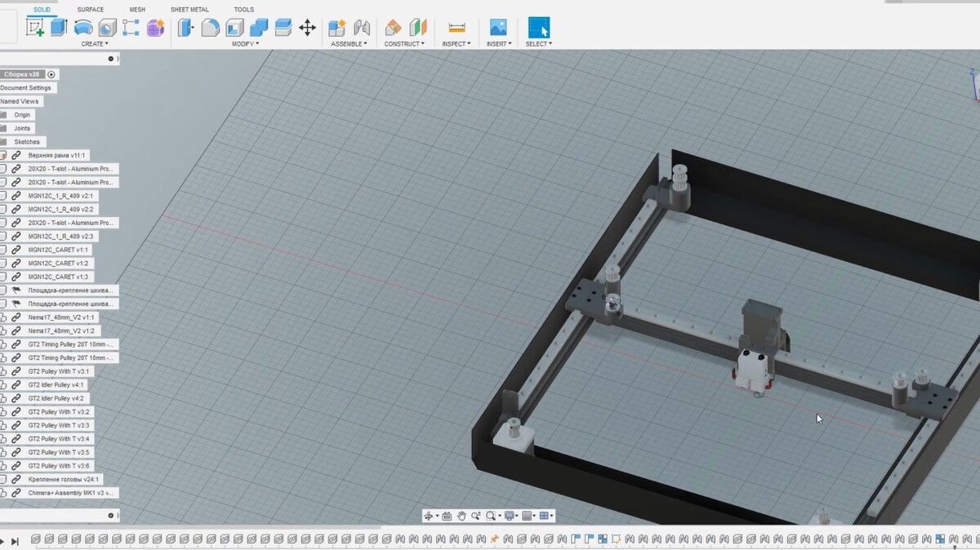980x550 pixels.
Task: Select the Hole tool icon
Action: click(107, 28)
